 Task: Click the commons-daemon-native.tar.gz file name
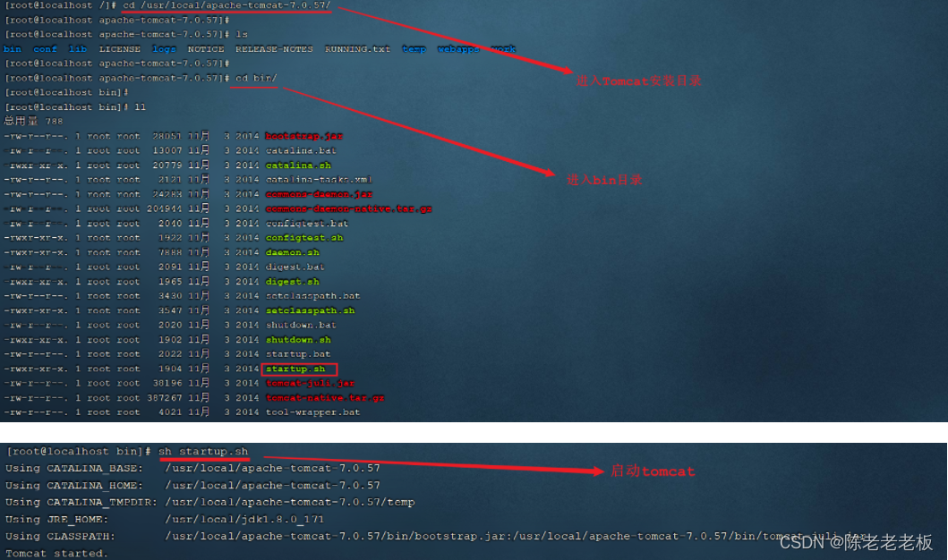(x=349, y=208)
